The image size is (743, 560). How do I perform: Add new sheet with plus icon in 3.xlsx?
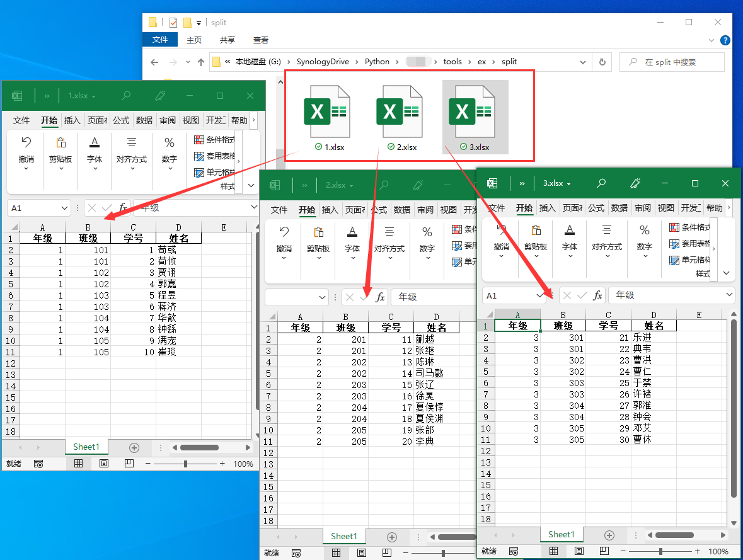coord(609,535)
